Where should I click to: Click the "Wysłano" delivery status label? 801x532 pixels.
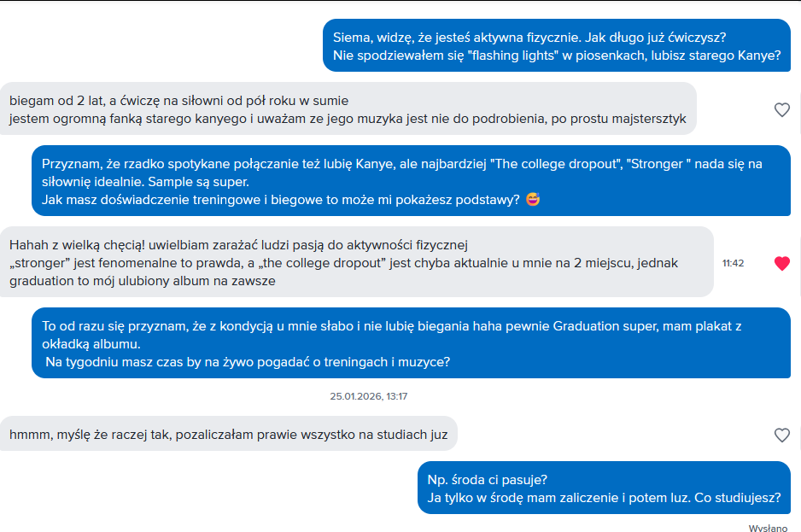point(768,528)
